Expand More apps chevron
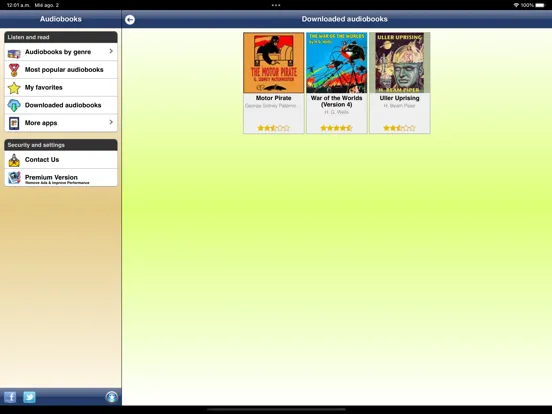The width and height of the screenshot is (552, 414). click(x=111, y=122)
